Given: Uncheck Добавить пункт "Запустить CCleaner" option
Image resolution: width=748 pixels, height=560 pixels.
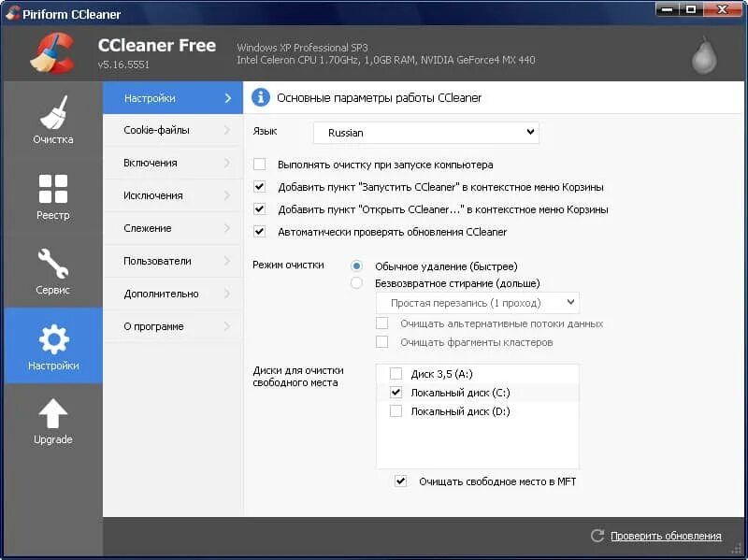Looking at the screenshot, I should 260,186.
